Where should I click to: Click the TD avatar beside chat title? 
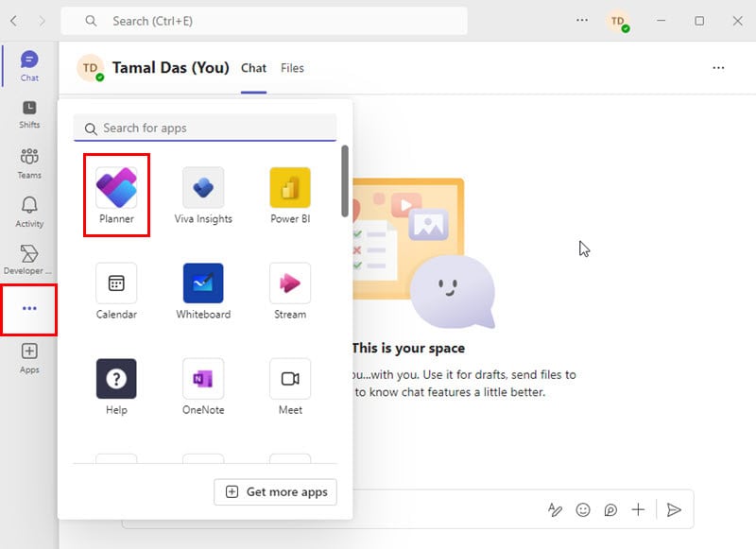pyautogui.click(x=91, y=68)
